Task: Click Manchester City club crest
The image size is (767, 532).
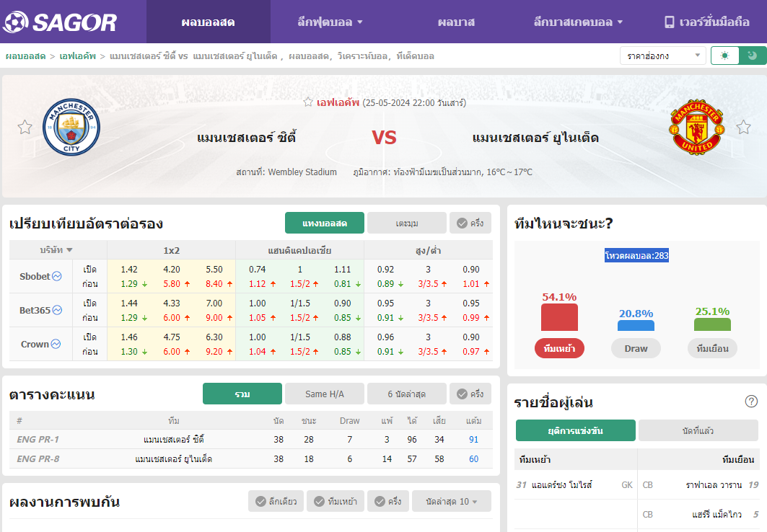Action: (71, 127)
